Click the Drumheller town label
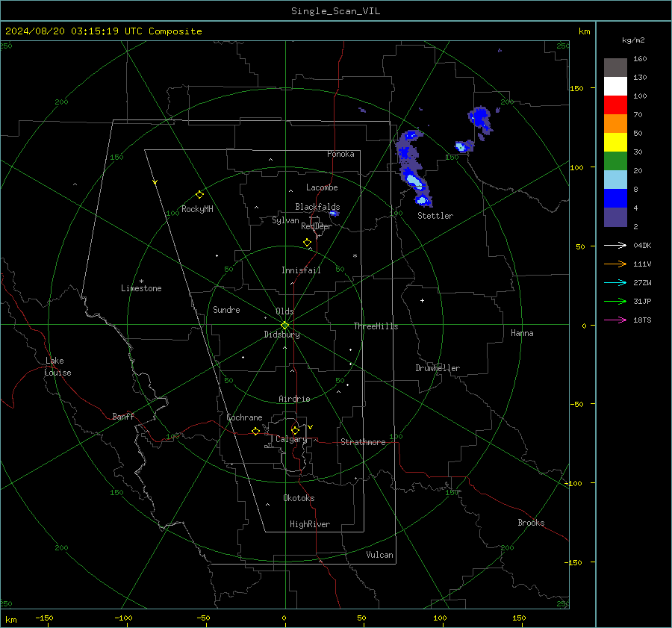The image size is (672, 628). click(x=438, y=368)
